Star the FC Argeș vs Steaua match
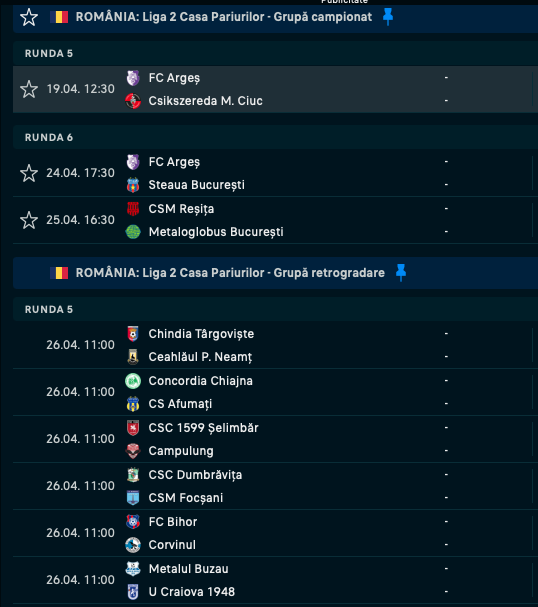The width and height of the screenshot is (538, 607). (29, 173)
